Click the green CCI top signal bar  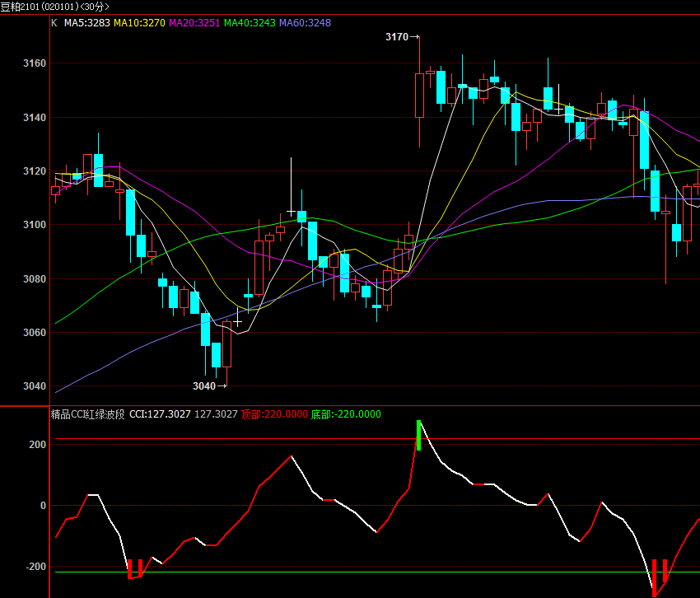(x=418, y=435)
